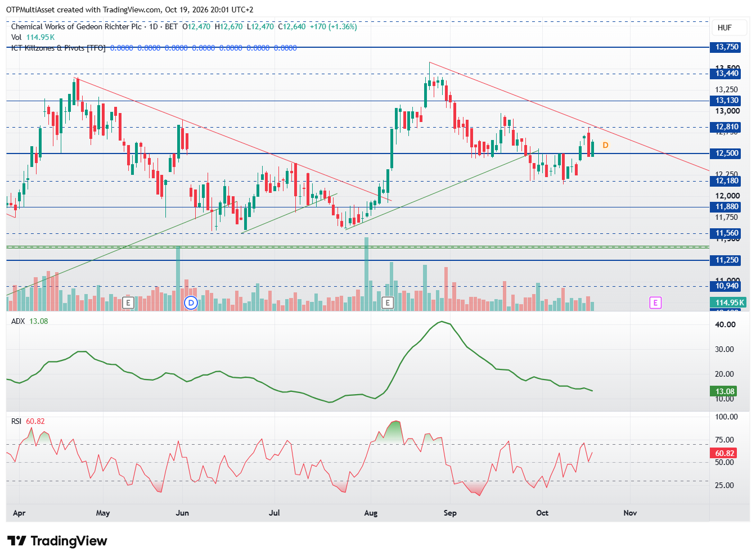This screenshot has height=560, width=756.
Task: Click the Aug label on the time axis
Action: (x=371, y=513)
